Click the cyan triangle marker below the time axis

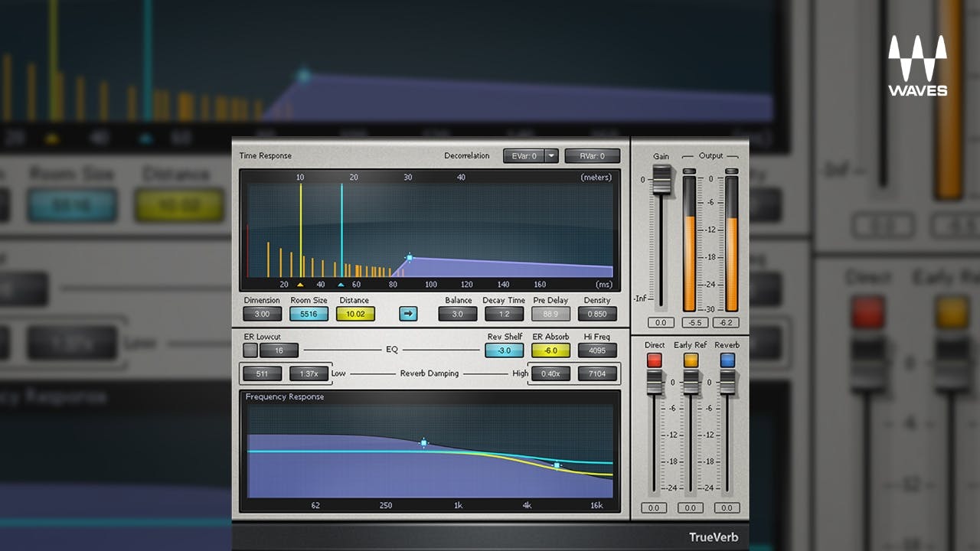tap(342, 284)
